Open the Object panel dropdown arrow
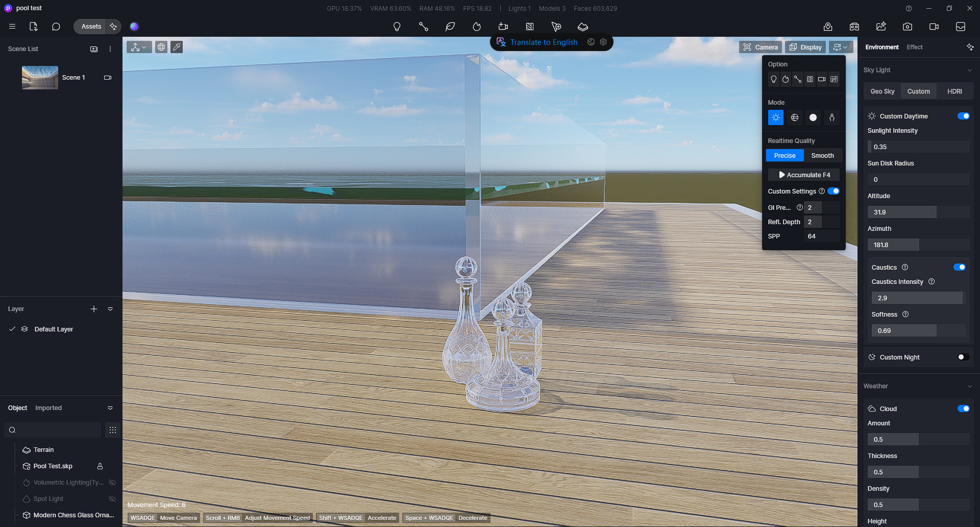This screenshot has height=527, width=980. click(x=110, y=408)
